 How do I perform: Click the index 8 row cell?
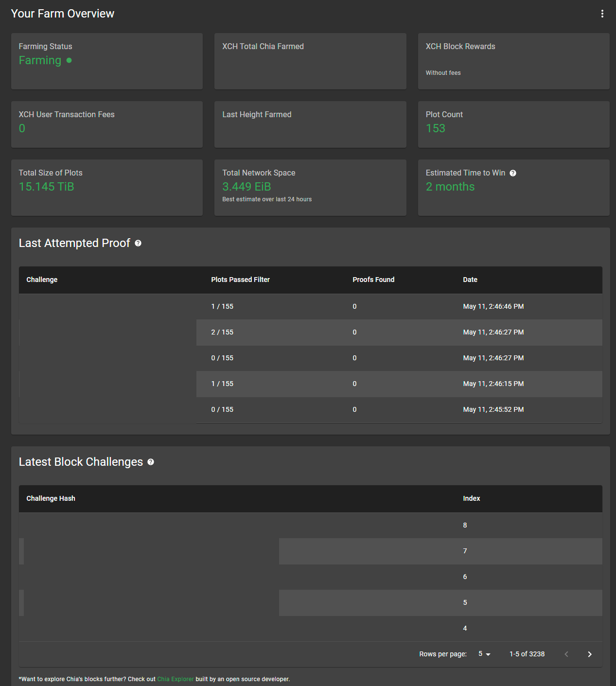click(x=465, y=525)
